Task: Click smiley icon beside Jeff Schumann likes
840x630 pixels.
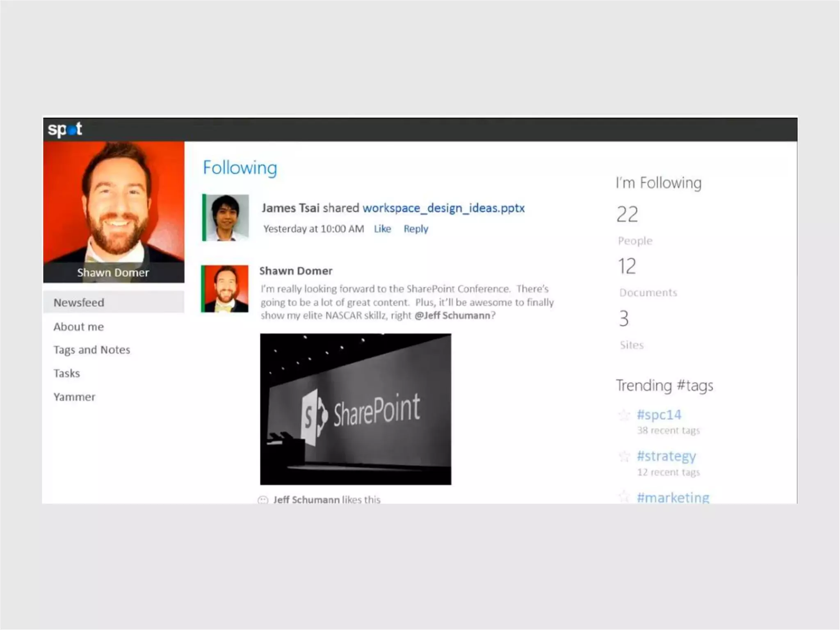Action: (x=263, y=500)
